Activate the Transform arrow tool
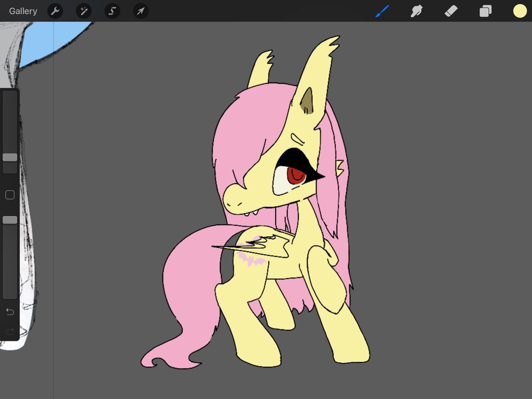 point(141,11)
